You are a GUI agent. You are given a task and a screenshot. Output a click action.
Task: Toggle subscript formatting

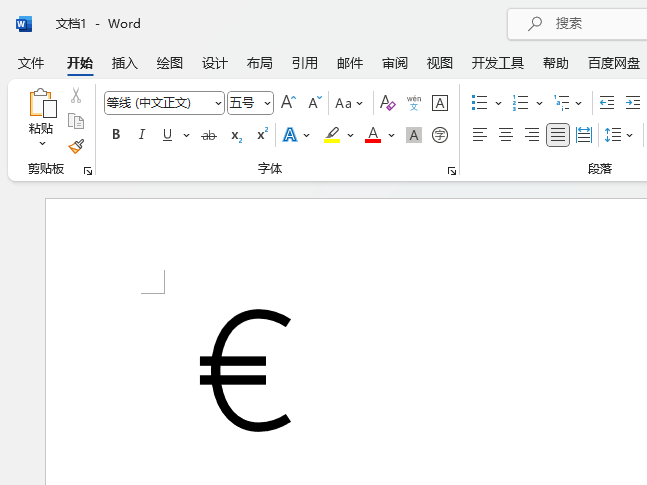point(236,136)
